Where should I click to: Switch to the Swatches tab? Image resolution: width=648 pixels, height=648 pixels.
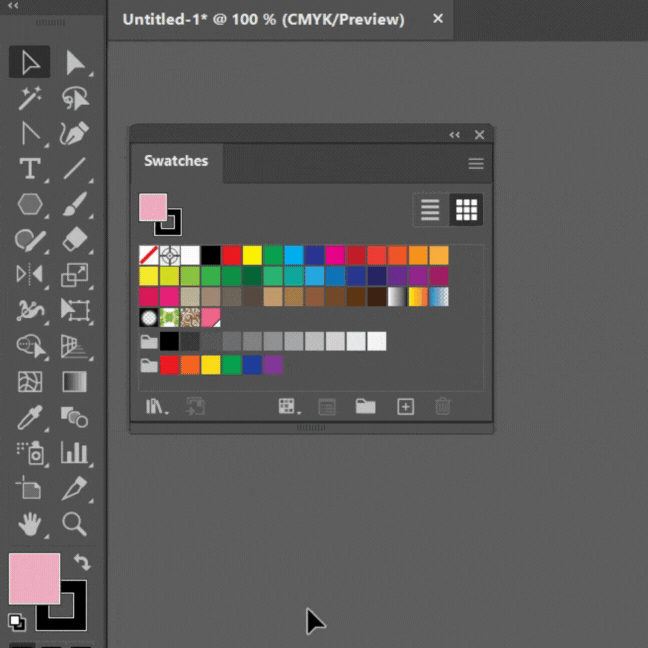(176, 161)
